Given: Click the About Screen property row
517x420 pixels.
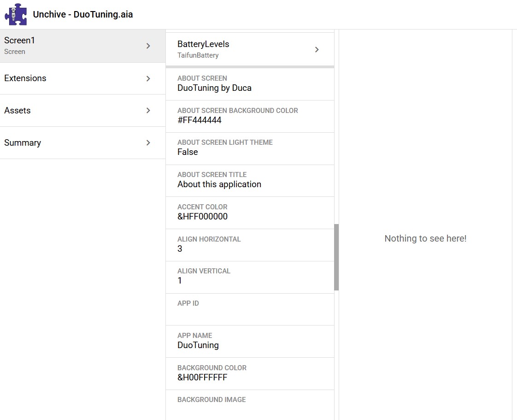Looking at the screenshot, I should coord(249,83).
